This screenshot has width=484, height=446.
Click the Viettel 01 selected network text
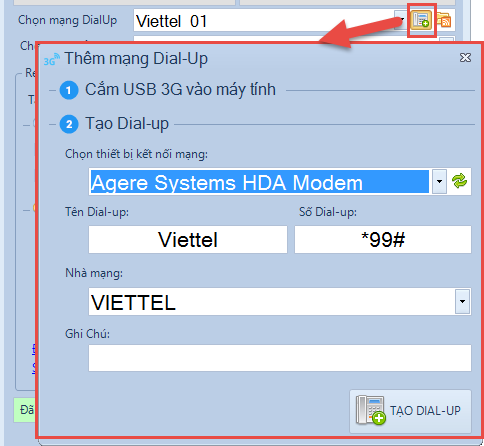pyautogui.click(x=172, y=21)
